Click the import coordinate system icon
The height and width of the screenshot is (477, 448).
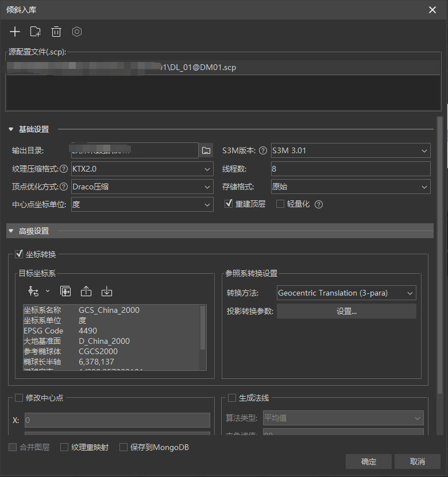tap(106, 291)
